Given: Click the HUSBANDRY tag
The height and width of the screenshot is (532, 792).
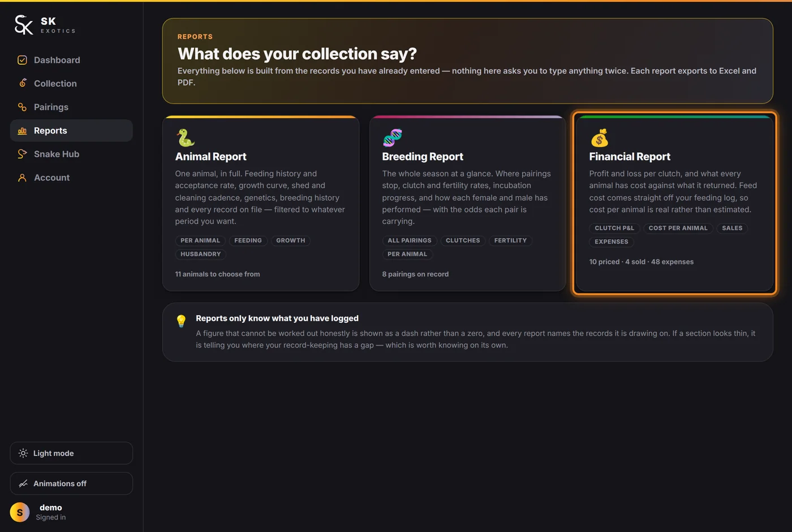Looking at the screenshot, I should [201, 254].
